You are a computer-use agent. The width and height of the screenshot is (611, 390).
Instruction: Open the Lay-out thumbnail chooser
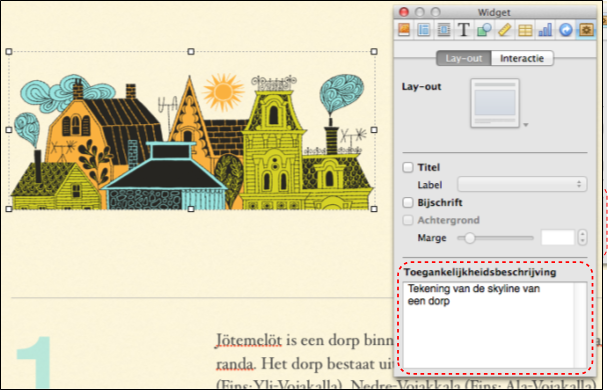[495, 103]
